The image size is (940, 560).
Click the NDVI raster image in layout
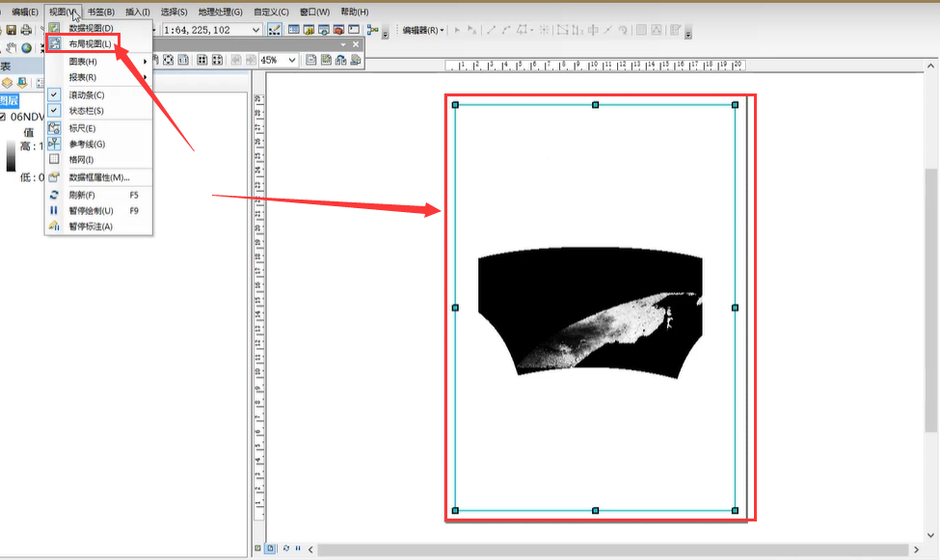click(590, 311)
